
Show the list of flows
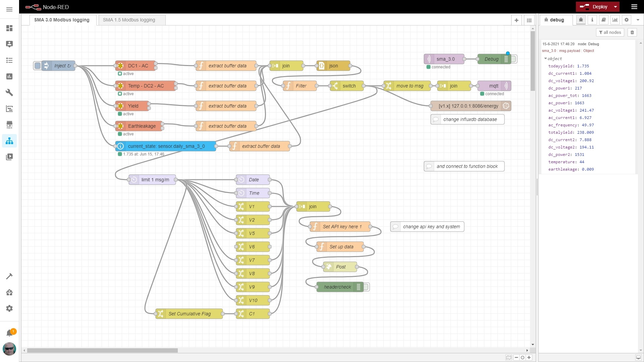coord(529,20)
